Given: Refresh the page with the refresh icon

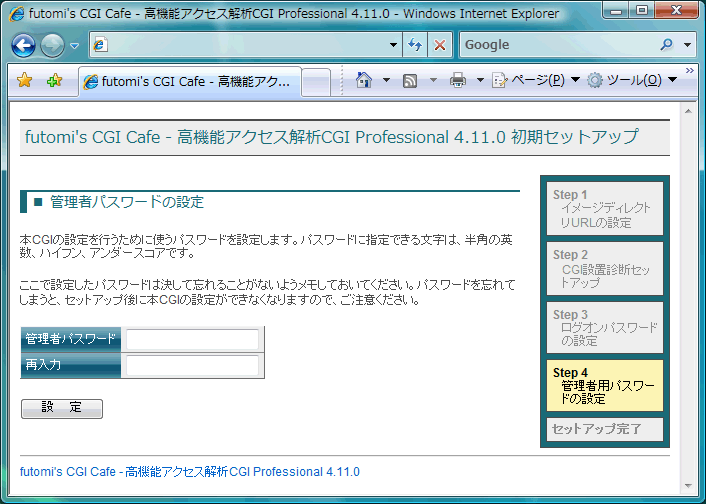Looking at the screenshot, I should [x=415, y=45].
